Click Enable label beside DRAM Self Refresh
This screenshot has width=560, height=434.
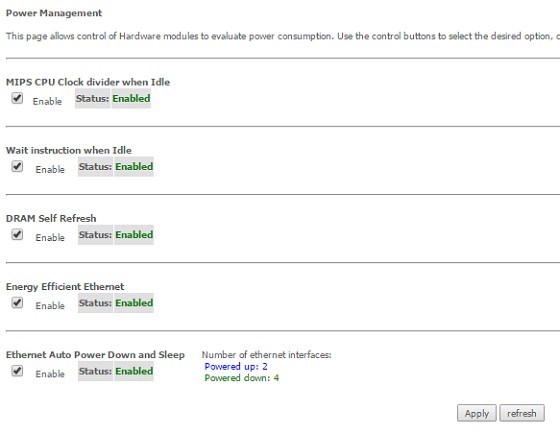[50, 238]
